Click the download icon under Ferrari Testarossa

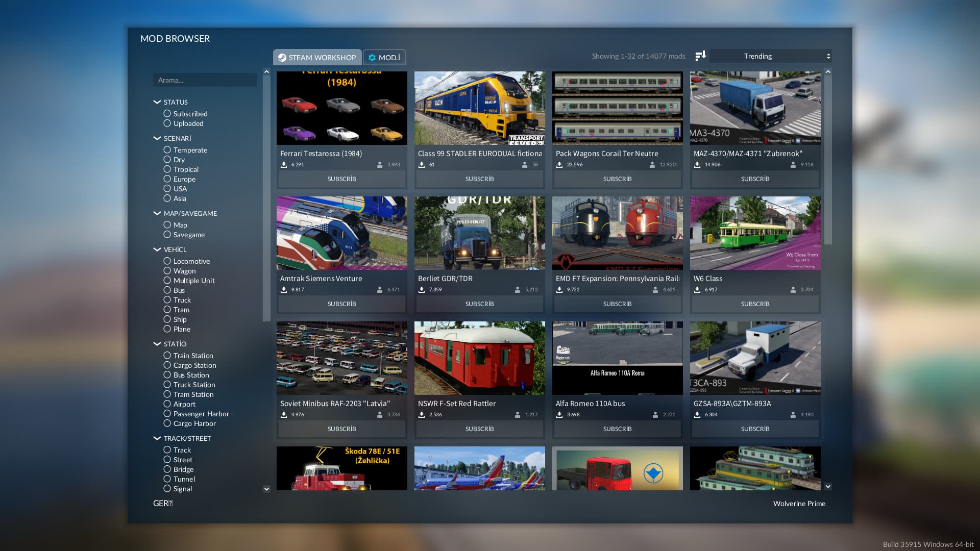284,165
